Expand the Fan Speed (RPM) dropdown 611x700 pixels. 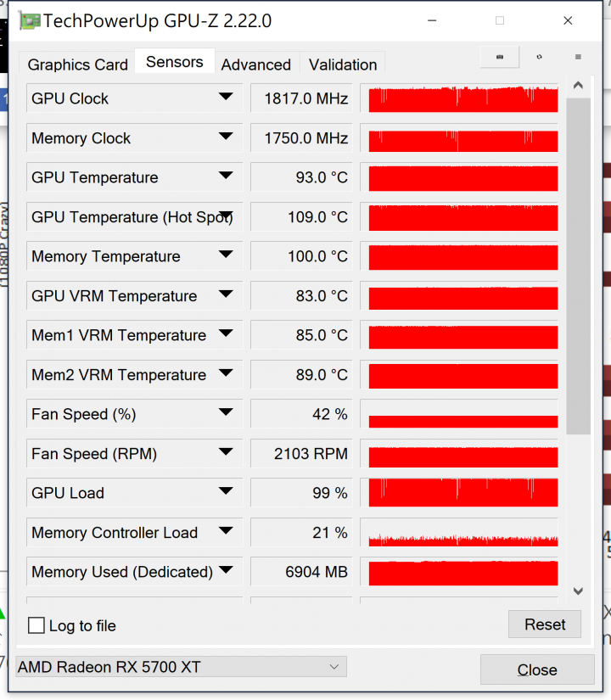click(226, 451)
